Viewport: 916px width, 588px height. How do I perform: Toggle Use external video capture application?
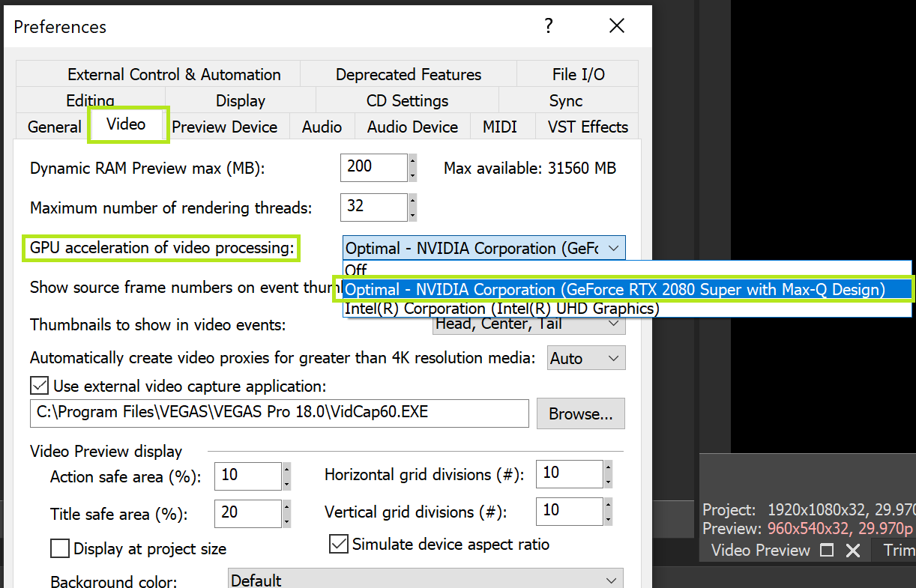pos(38,386)
